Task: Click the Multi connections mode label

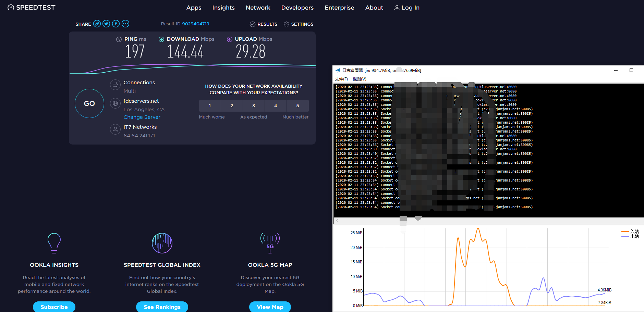Action: [x=130, y=91]
